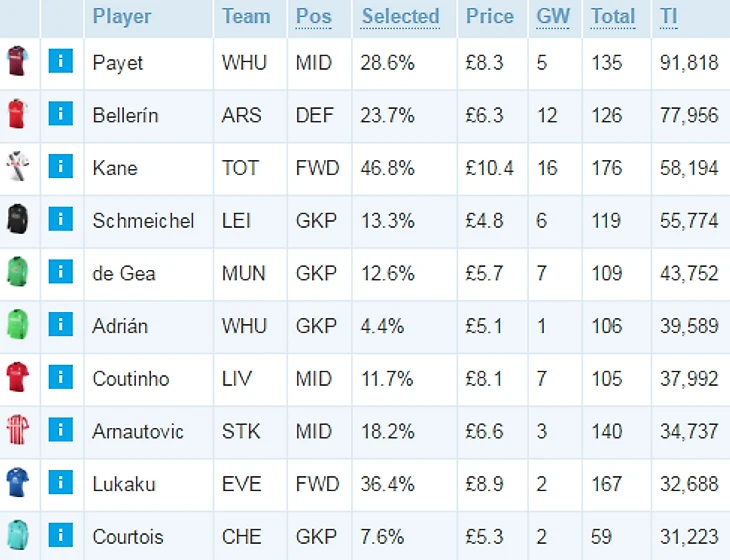Click Kane's white Tottenham shirt thumbnail

pyautogui.click(x=18, y=166)
